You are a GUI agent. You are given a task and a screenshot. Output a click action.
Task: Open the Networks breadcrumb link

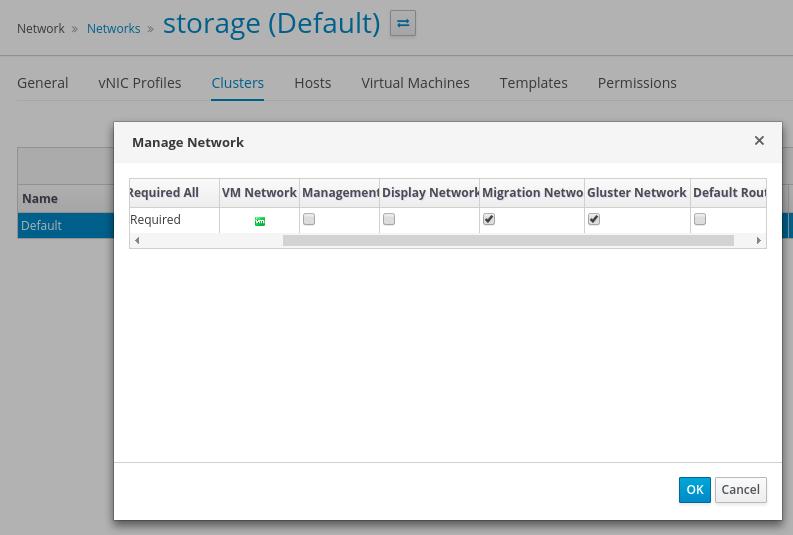(x=113, y=29)
